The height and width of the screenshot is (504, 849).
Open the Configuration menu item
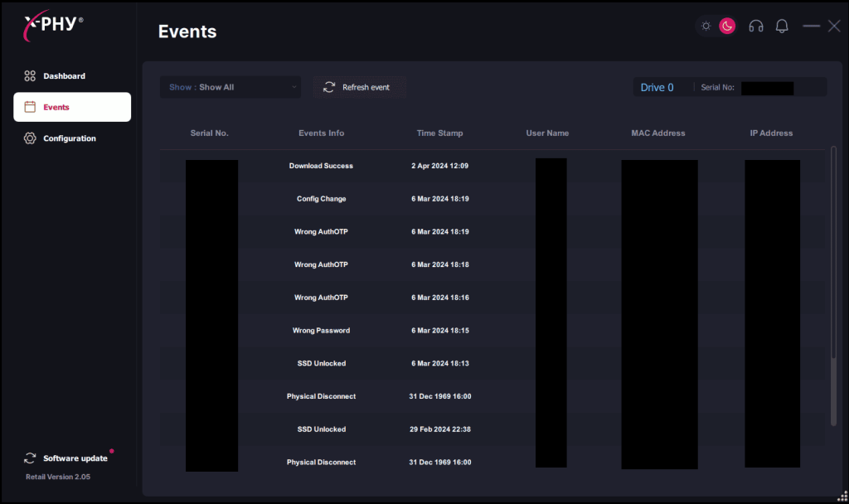click(x=70, y=138)
